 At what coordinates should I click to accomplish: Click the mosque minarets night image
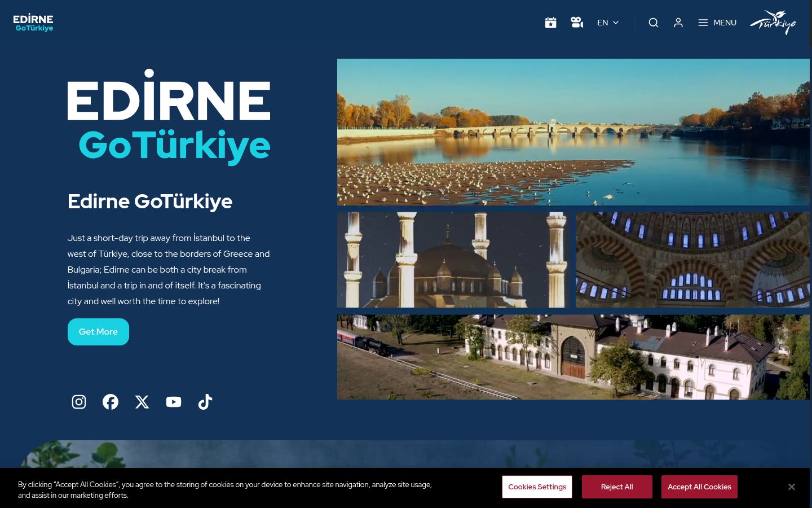(453, 260)
